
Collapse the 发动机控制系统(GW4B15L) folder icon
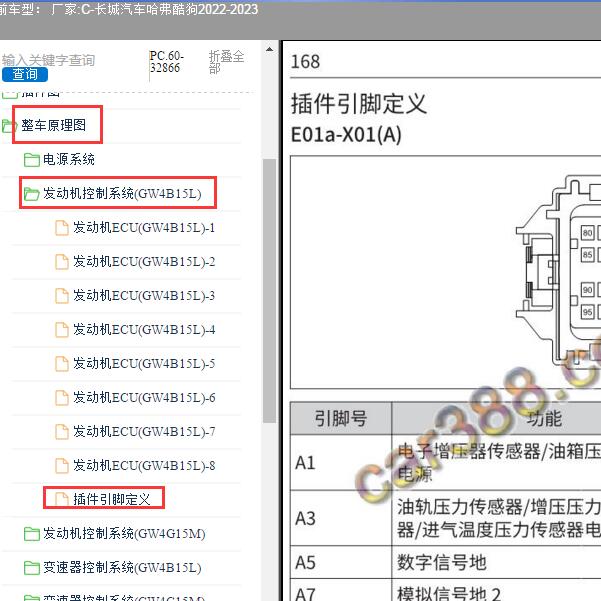(31, 194)
